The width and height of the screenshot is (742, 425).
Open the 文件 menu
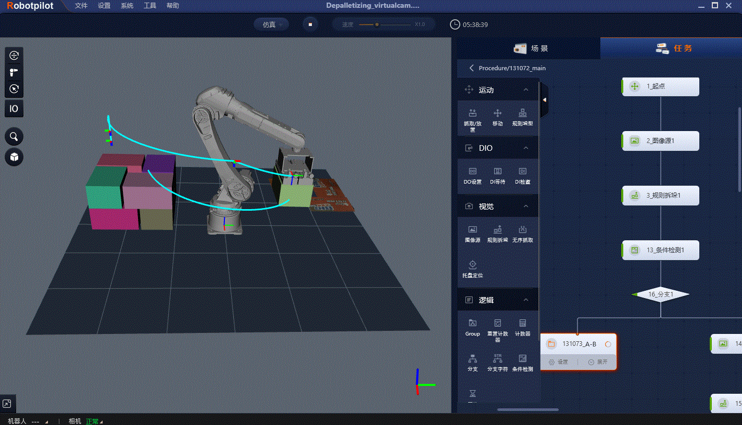(81, 6)
